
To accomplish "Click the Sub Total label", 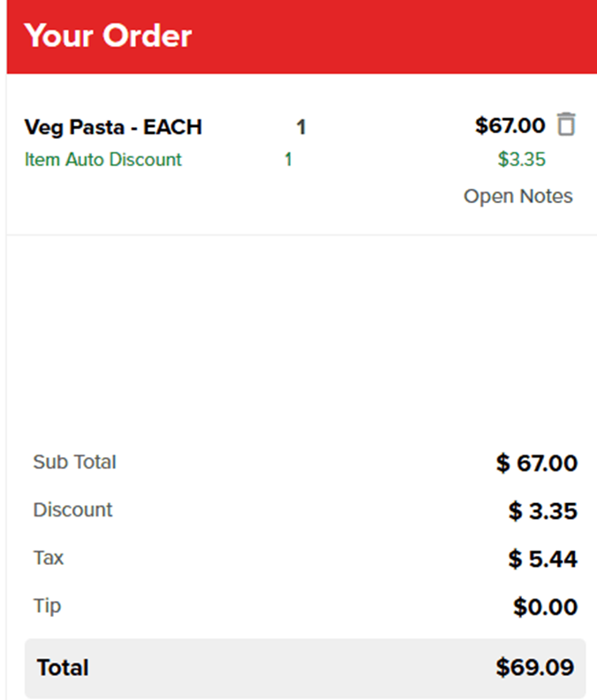I will (74, 462).
